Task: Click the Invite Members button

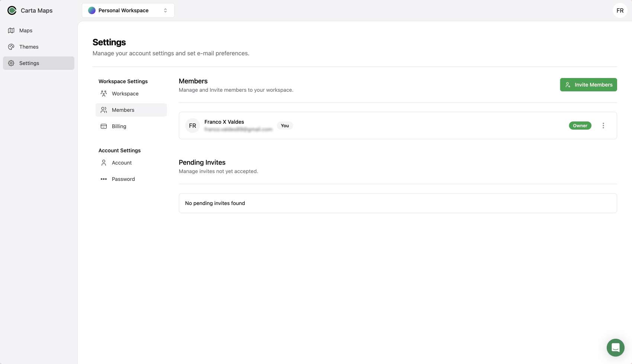Action: click(588, 85)
